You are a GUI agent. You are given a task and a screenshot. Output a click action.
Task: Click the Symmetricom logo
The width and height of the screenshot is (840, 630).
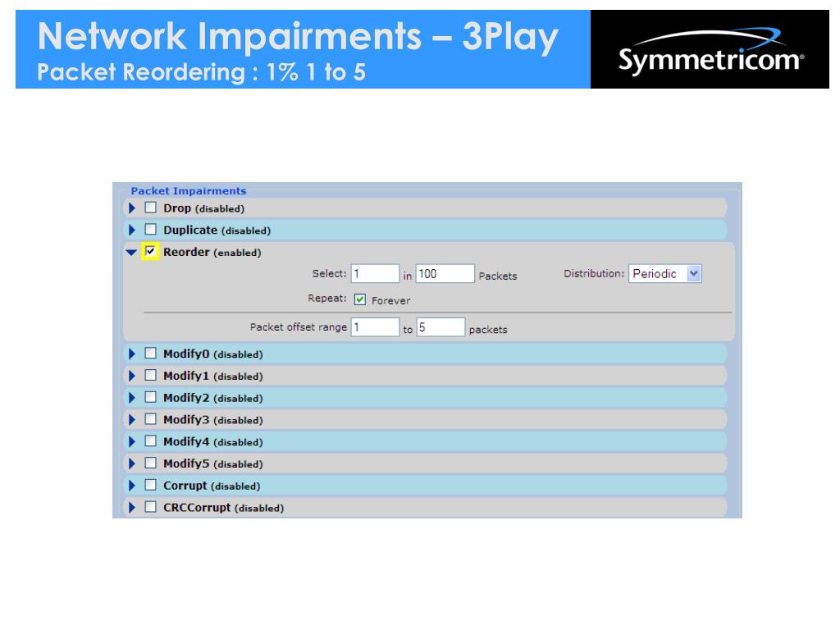pyautogui.click(x=710, y=50)
